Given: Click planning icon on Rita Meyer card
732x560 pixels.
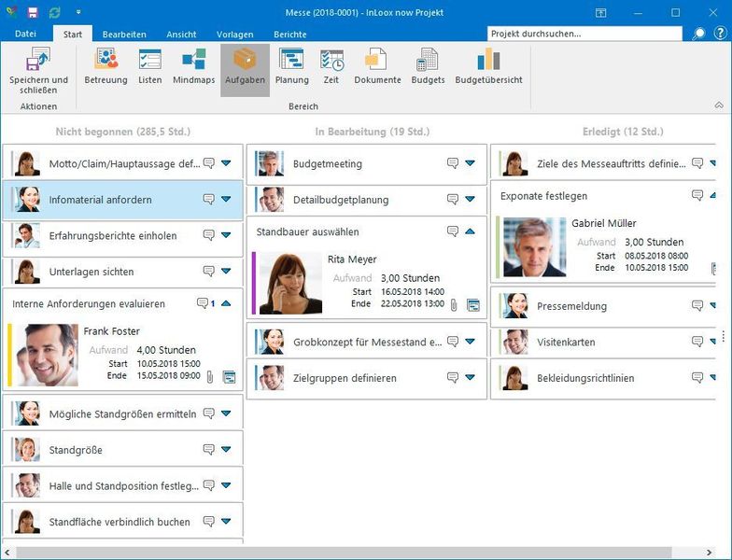Looking at the screenshot, I should (472, 305).
